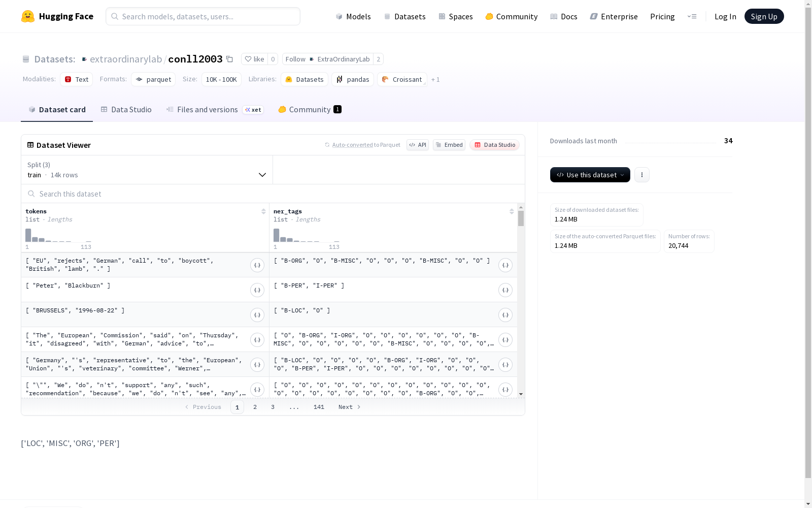Select page 1 in the pagination
Screen dimensions: 812x508
click(237, 407)
